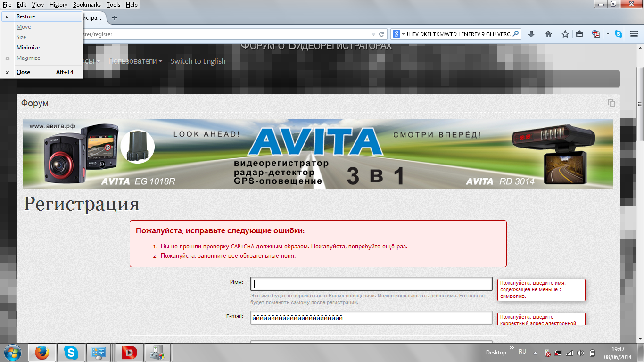The height and width of the screenshot is (362, 644).
Task: Reload the page with the refresh icon
Action: [382, 34]
